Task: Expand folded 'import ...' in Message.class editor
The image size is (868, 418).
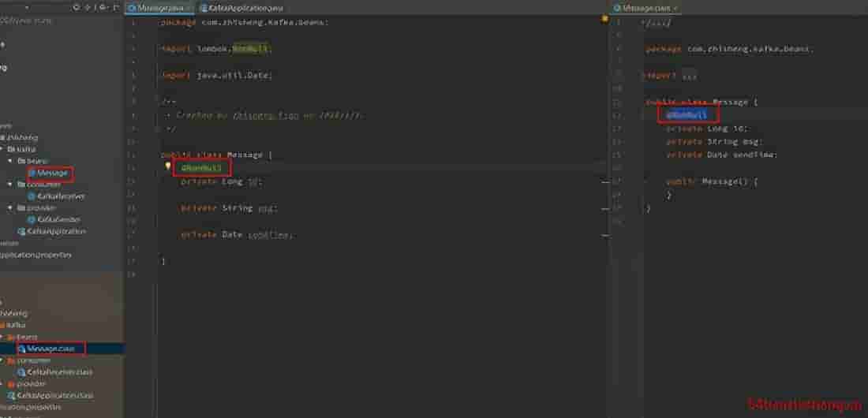Action: click(690, 77)
